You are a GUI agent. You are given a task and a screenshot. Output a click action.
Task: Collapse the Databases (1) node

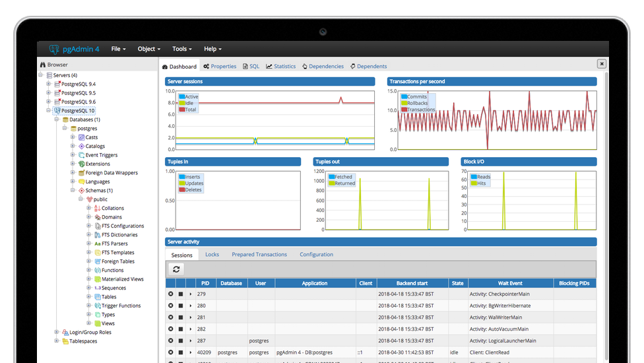[57, 119]
